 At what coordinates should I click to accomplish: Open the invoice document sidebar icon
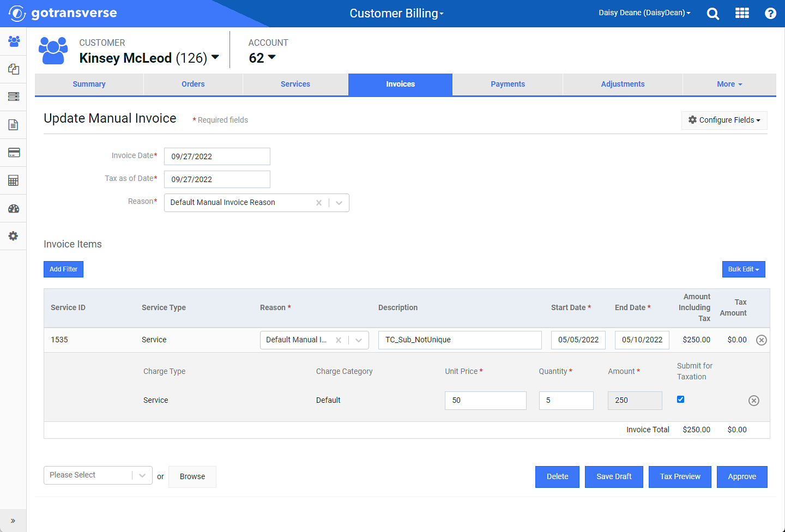pyautogui.click(x=14, y=125)
